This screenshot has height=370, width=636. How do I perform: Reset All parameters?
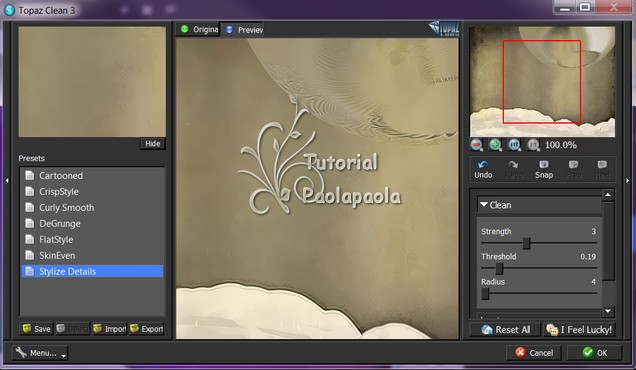pyautogui.click(x=505, y=330)
